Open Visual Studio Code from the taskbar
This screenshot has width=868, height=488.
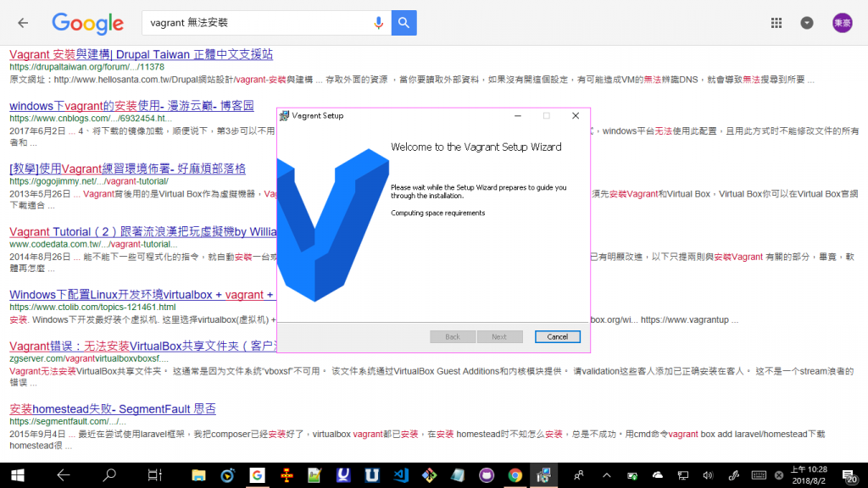pos(401,475)
